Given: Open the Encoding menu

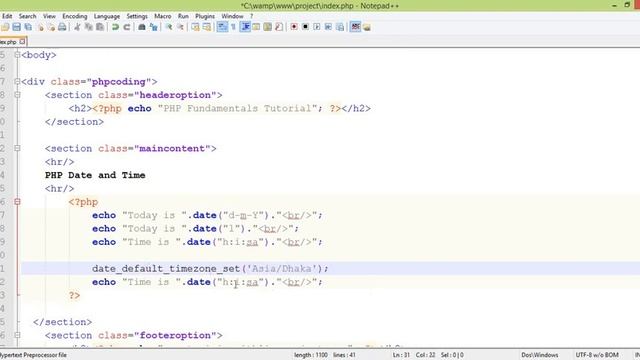Looking at the screenshot, I should pyautogui.click(x=75, y=16).
